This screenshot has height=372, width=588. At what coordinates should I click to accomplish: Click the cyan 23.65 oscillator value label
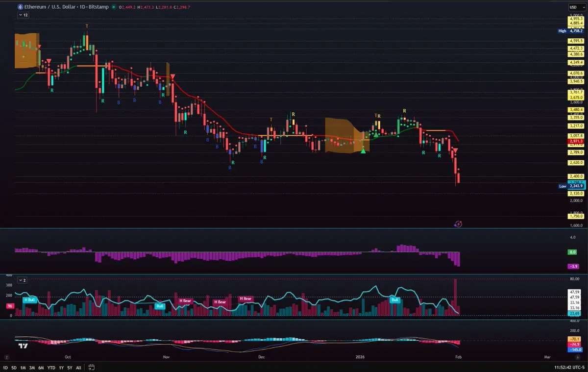tap(573, 313)
